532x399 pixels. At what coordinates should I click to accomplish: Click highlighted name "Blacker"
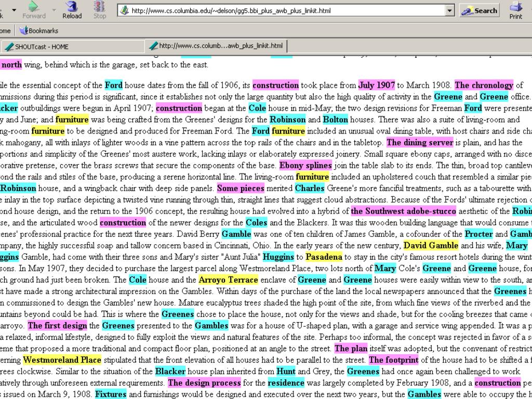point(170,371)
